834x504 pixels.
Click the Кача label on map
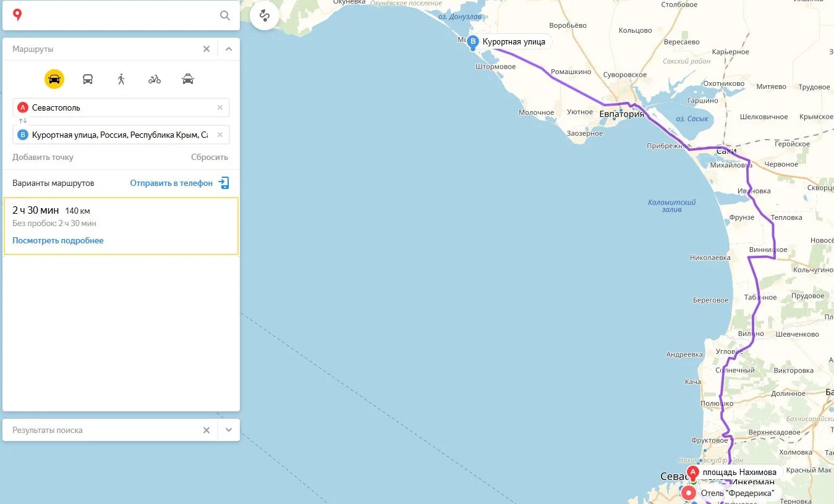tap(692, 382)
